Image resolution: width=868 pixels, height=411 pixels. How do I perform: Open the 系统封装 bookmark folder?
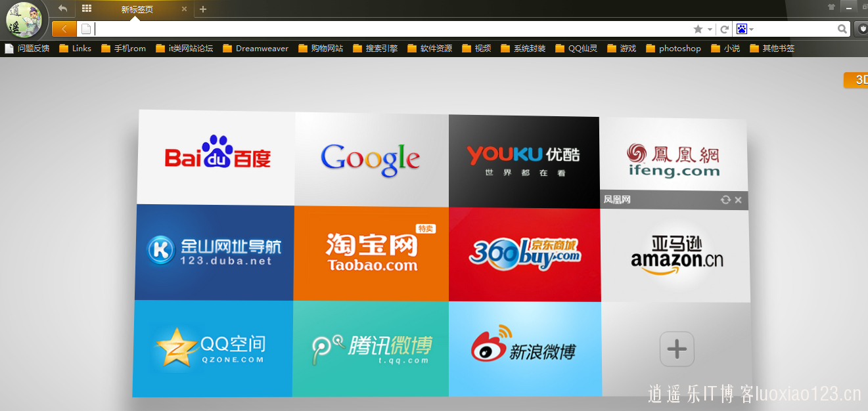tap(522, 48)
